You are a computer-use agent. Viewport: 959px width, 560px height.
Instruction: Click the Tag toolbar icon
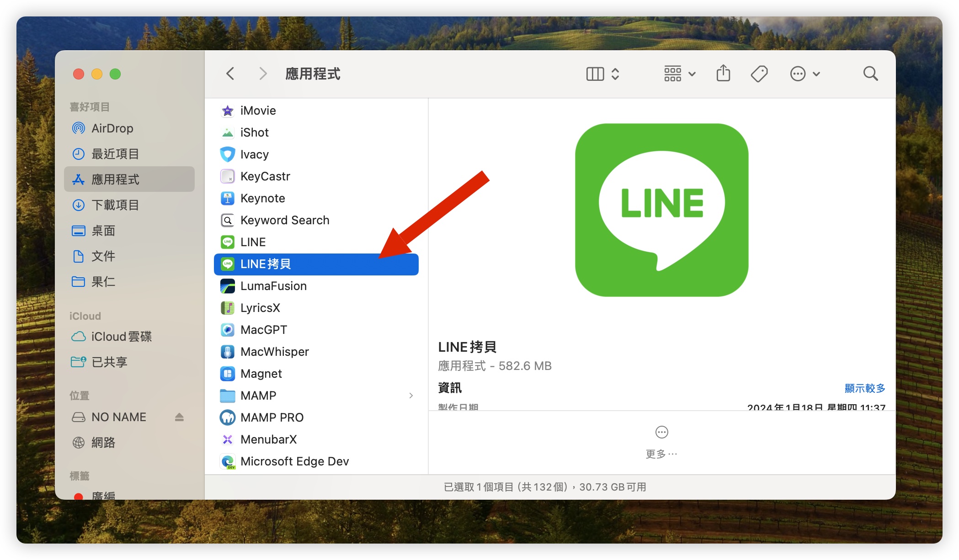[759, 74]
